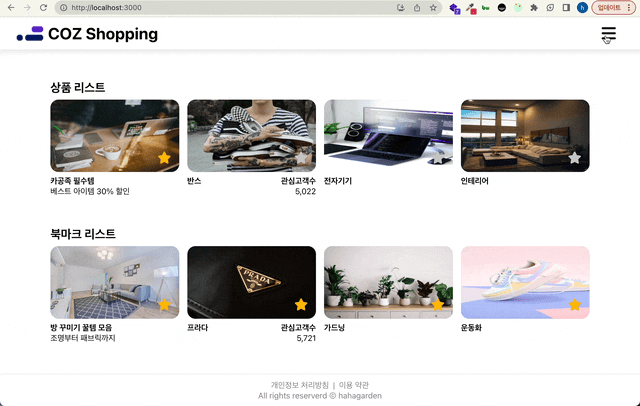
Task: Click the 이용 약관 footer link
Action: coord(353,385)
